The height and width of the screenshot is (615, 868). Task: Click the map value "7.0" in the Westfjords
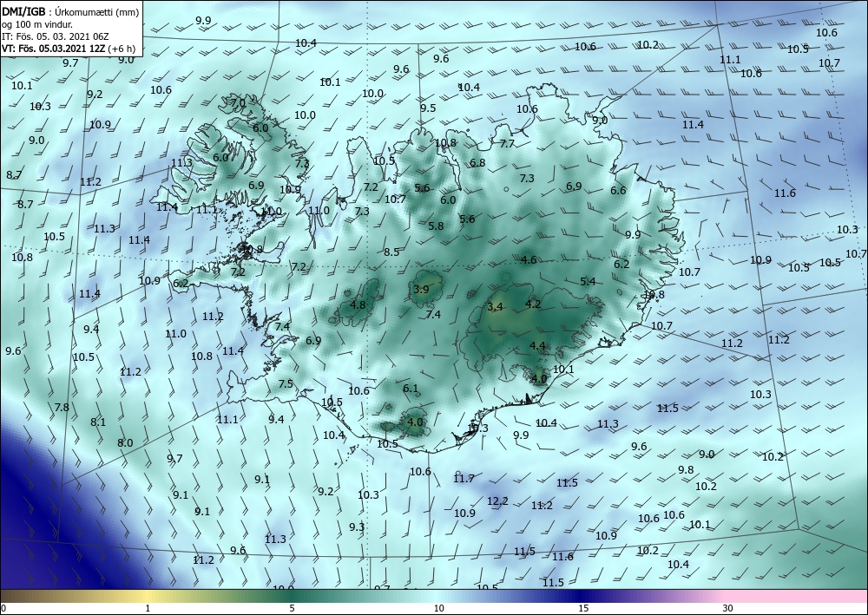coord(238,103)
